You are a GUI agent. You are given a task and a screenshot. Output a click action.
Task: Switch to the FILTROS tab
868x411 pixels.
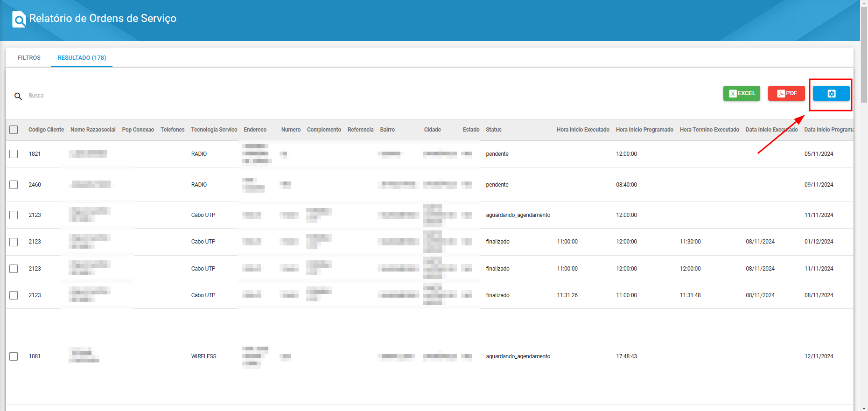[x=29, y=58]
